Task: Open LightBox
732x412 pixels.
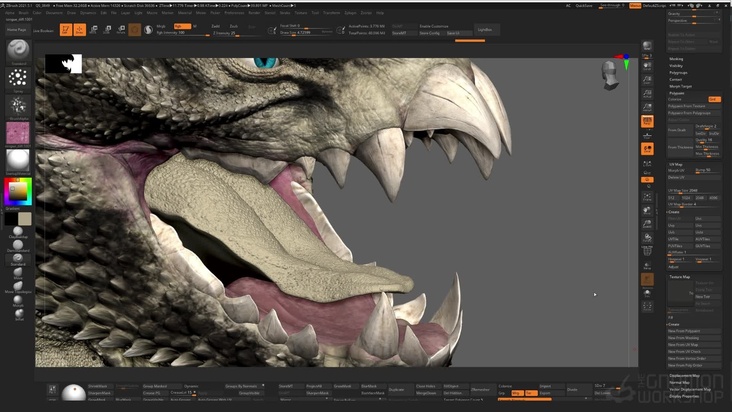Action: click(485, 30)
